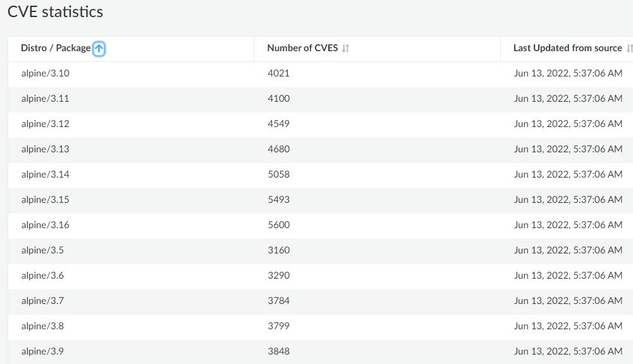Click the alpine/3.14 package name
Screen dimensions: 633x364
pos(45,174)
